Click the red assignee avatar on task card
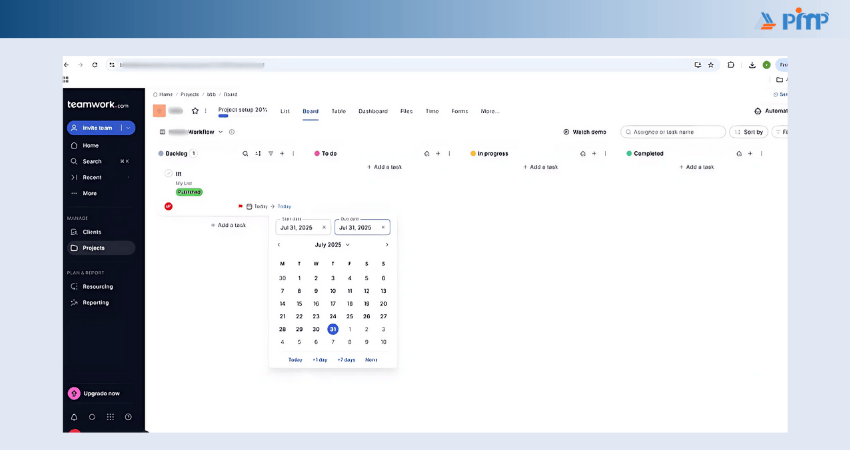The width and height of the screenshot is (850, 450). [169, 207]
